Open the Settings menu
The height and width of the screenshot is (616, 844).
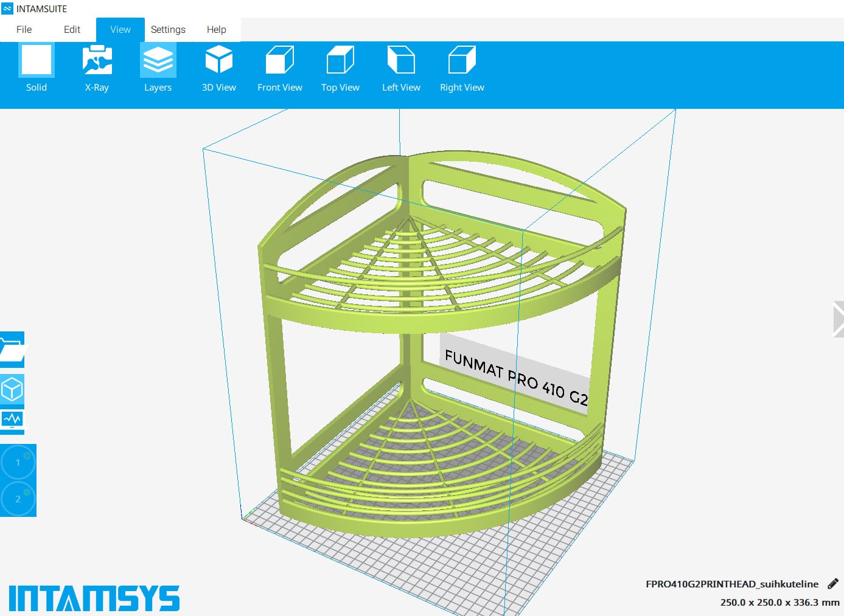pyautogui.click(x=168, y=29)
